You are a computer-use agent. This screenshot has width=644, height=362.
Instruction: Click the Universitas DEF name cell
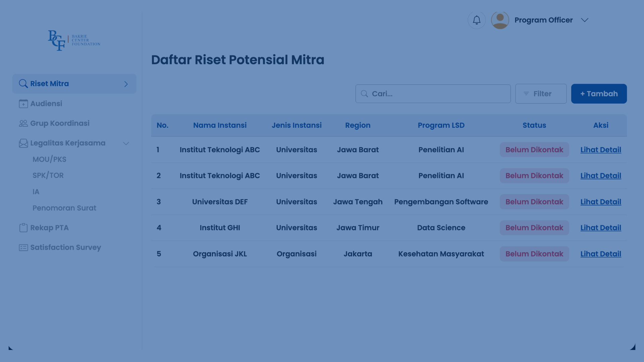tap(220, 202)
